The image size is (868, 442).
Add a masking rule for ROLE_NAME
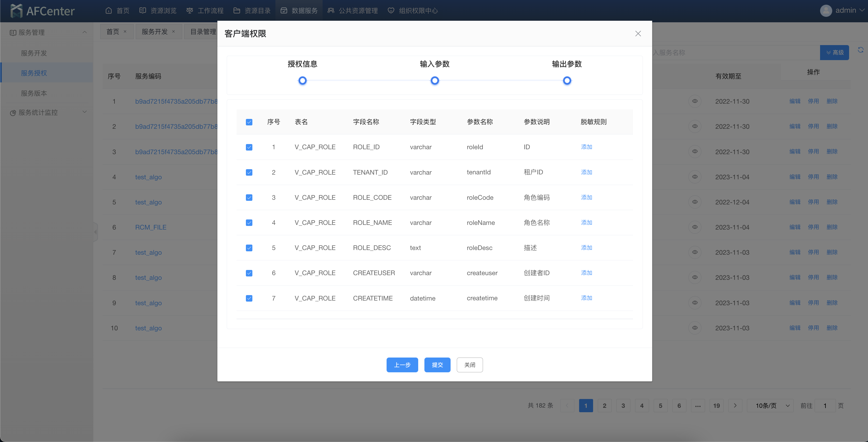pos(586,222)
